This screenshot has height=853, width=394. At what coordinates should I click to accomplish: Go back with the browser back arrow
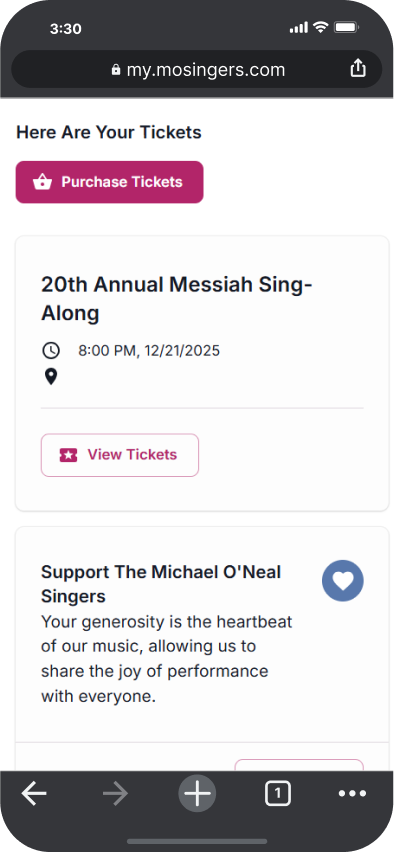click(x=34, y=794)
